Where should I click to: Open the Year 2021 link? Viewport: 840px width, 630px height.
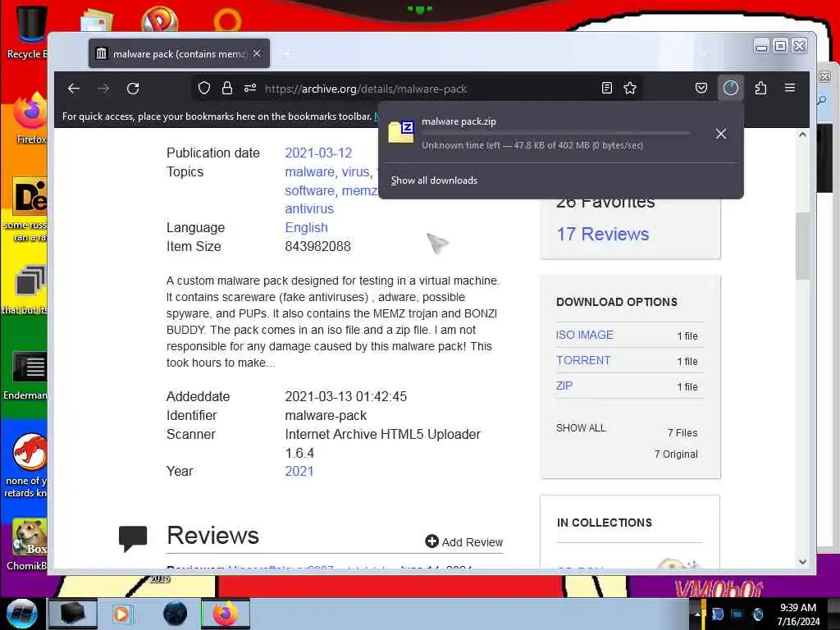299,472
